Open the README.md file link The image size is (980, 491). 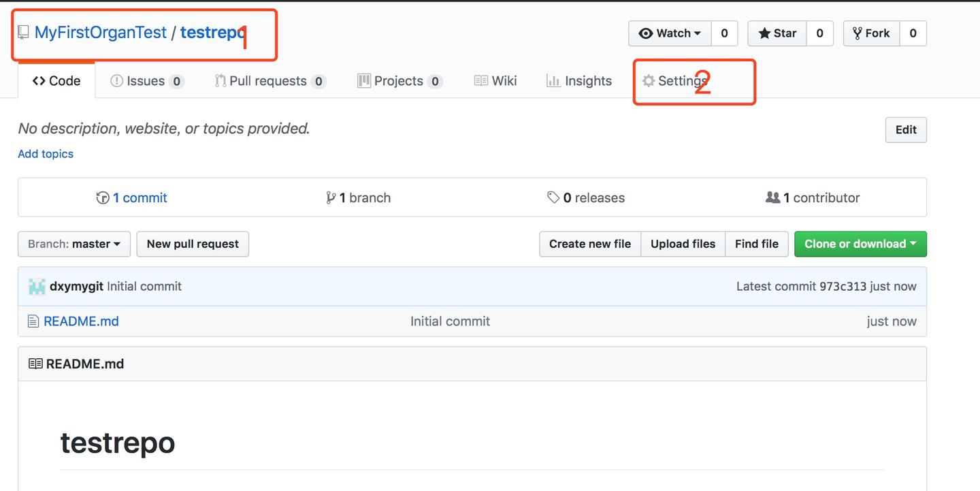coord(81,321)
